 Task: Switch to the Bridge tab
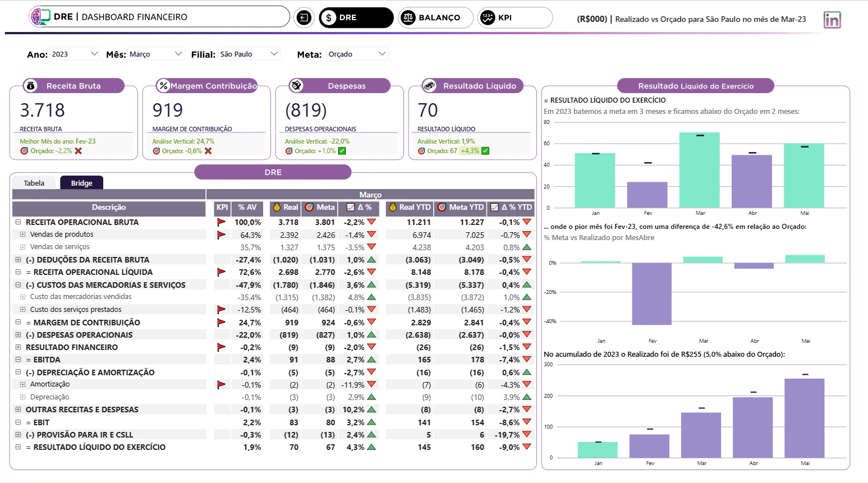tap(82, 183)
